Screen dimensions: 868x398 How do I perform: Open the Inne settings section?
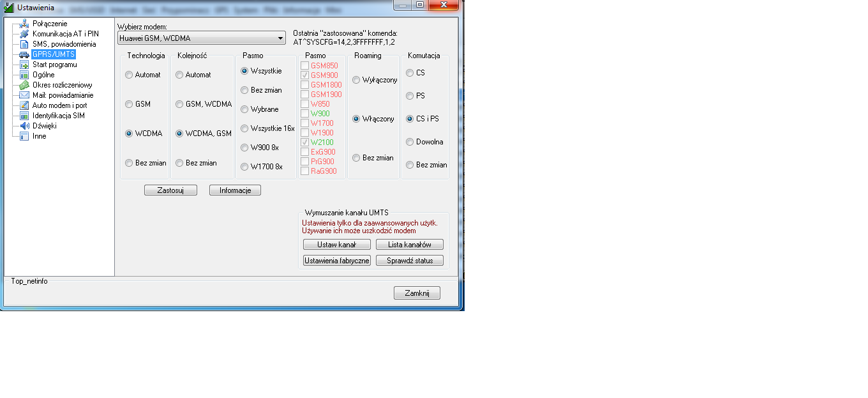(39, 136)
